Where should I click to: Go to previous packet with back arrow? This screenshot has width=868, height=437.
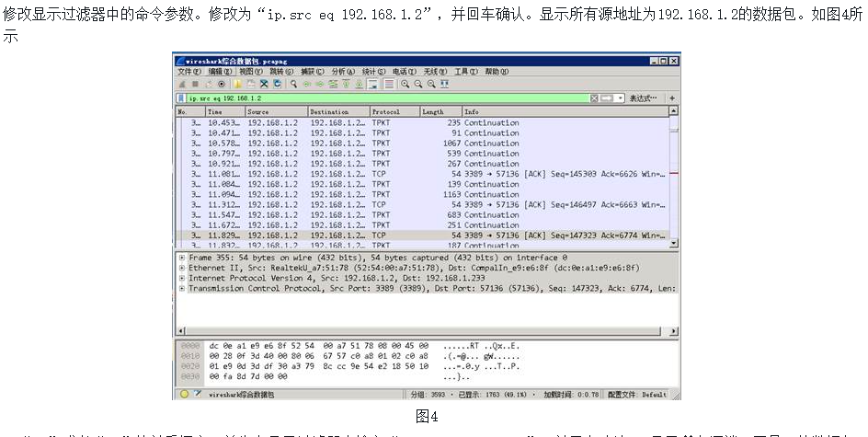[x=307, y=85]
